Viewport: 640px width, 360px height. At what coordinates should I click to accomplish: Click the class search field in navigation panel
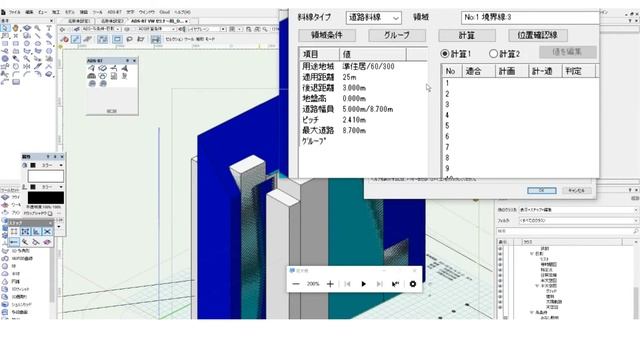566,231
